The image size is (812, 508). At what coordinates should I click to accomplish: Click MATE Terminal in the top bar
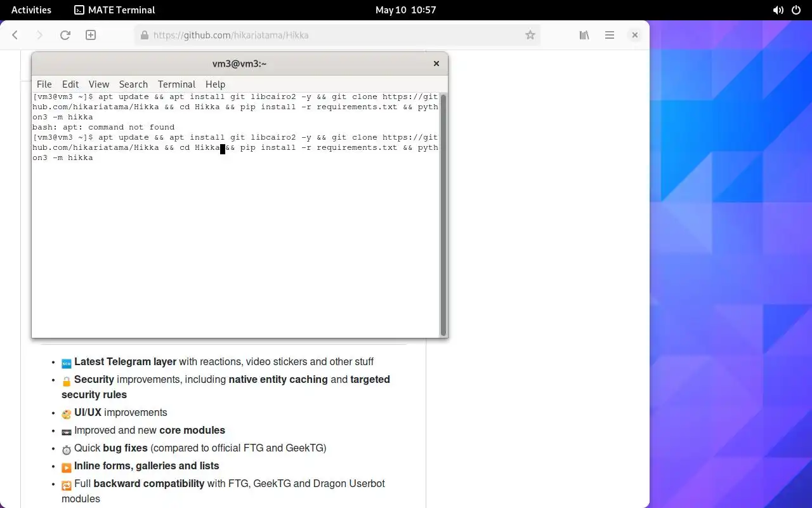click(115, 10)
